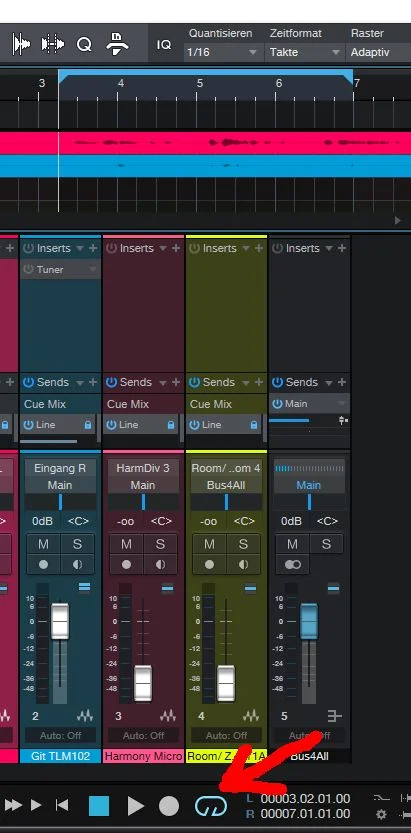
Task: Bypass the Tuner insert power button
Action: coord(29,269)
